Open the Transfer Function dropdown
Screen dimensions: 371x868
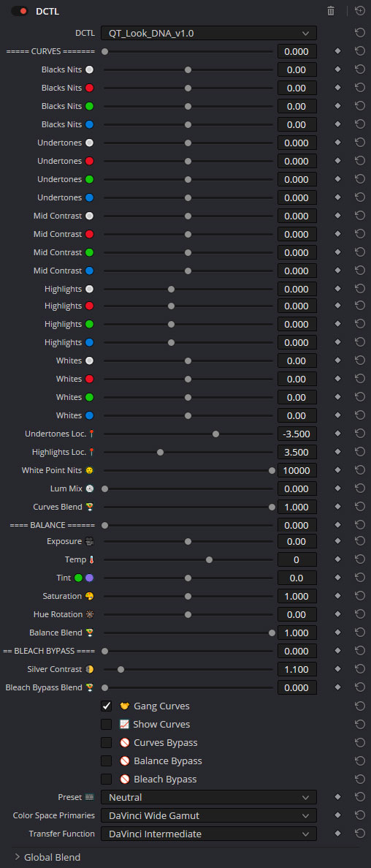(x=208, y=834)
